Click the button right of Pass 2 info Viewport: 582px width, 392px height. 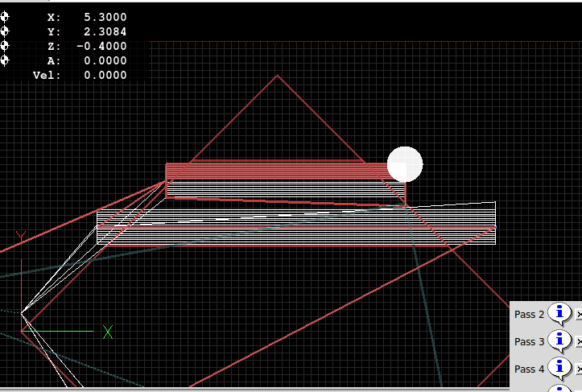pos(579,316)
